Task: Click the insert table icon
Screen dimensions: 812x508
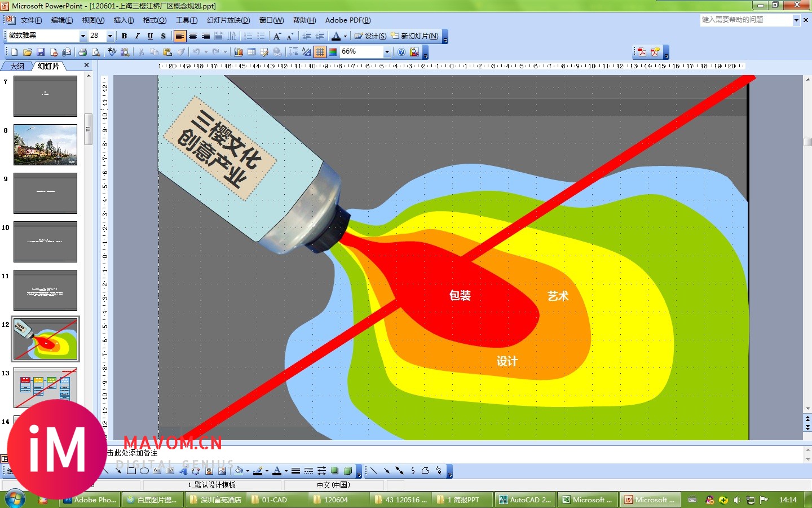Action: 251,52
